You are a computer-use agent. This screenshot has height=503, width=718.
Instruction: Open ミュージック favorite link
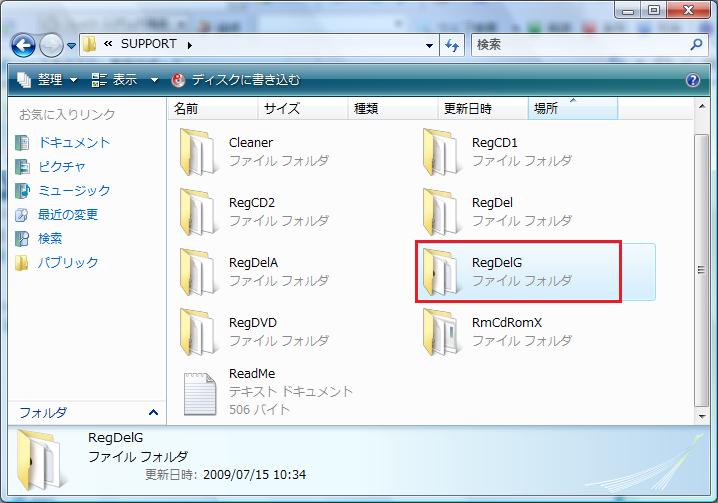coord(74,190)
